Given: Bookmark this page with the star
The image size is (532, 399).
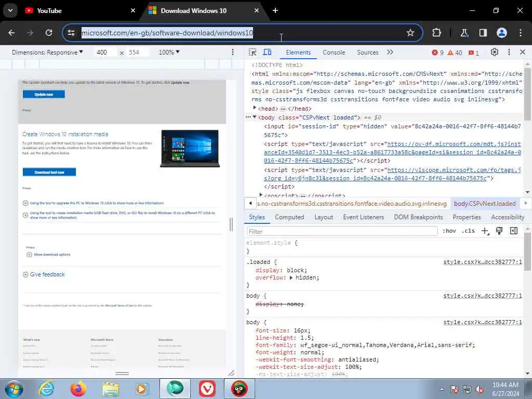Looking at the screenshot, I should click(410, 33).
